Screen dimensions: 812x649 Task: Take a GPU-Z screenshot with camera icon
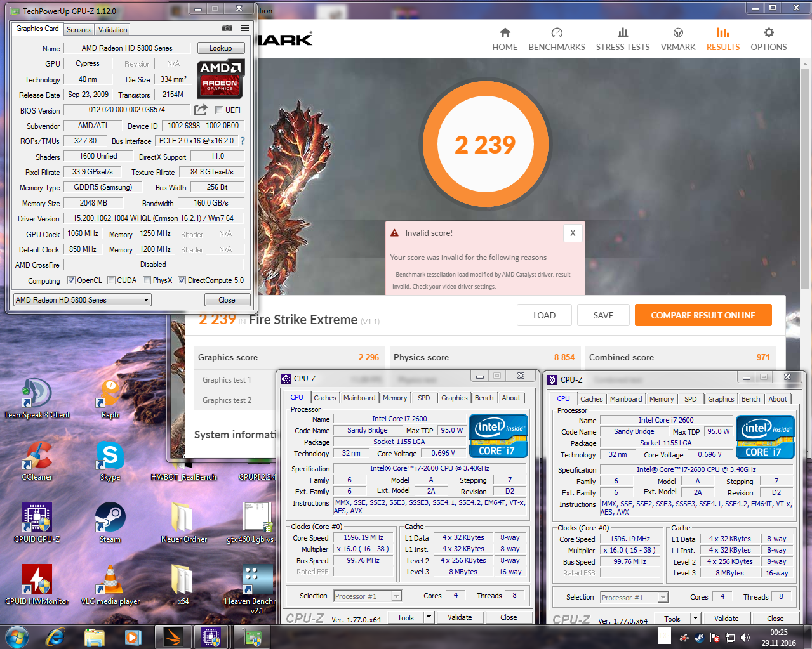coord(227,29)
